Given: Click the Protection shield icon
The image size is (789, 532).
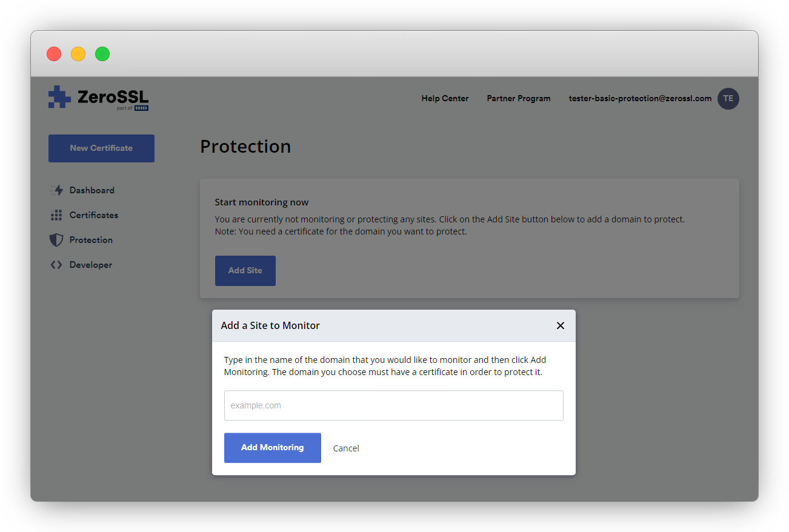Looking at the screenshot, I should [x=56, y=240].
